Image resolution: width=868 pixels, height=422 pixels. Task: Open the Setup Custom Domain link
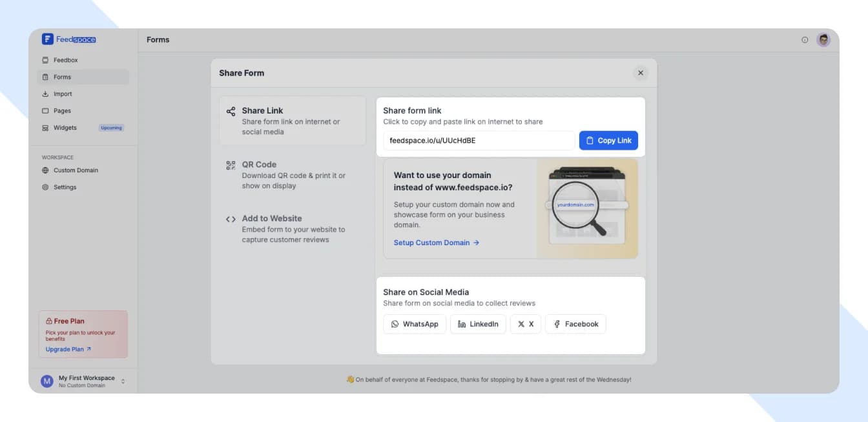pos(431,243)
